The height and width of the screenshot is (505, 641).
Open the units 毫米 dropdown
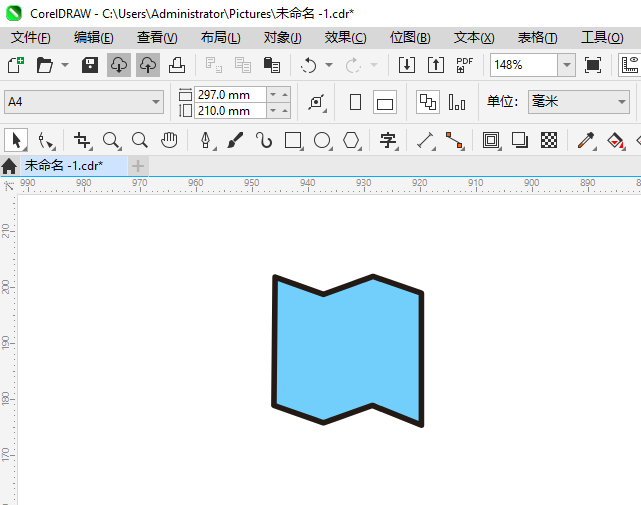pos(578,102)
